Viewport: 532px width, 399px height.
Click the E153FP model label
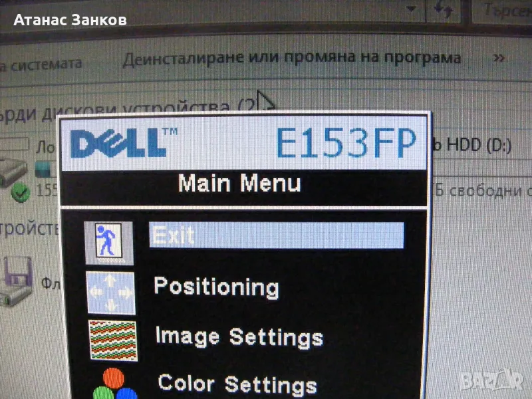tap(346, 142)
